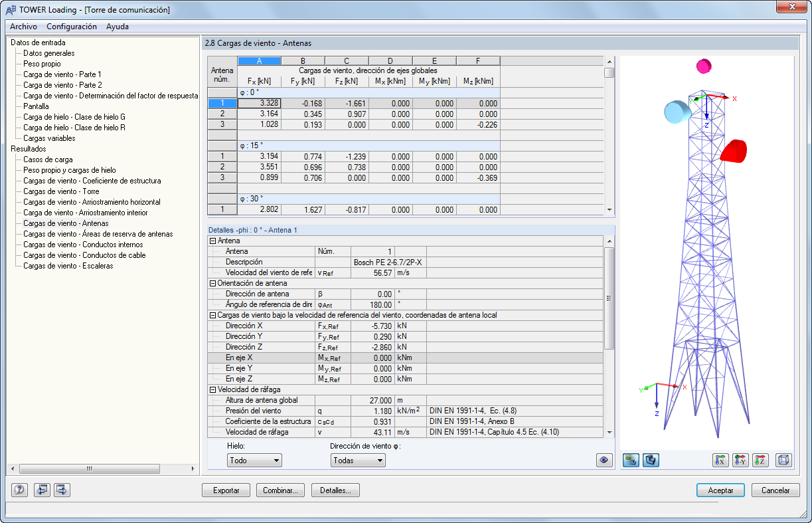Select Cargas de viento - Torre item
This screenshot has height=523, width=812.
pyautogui.click(x=61, y=191)
